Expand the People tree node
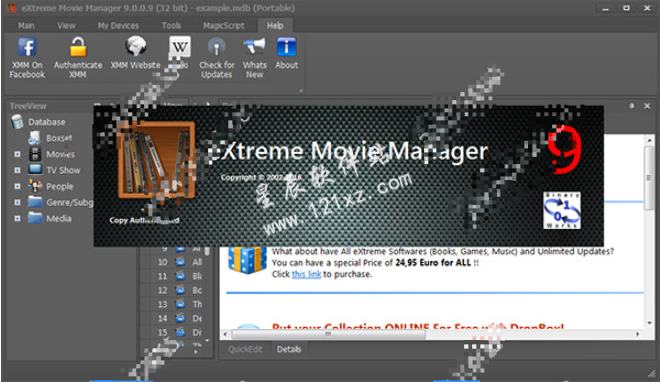This screenshot has width=660, height=382. click(17, 186)
